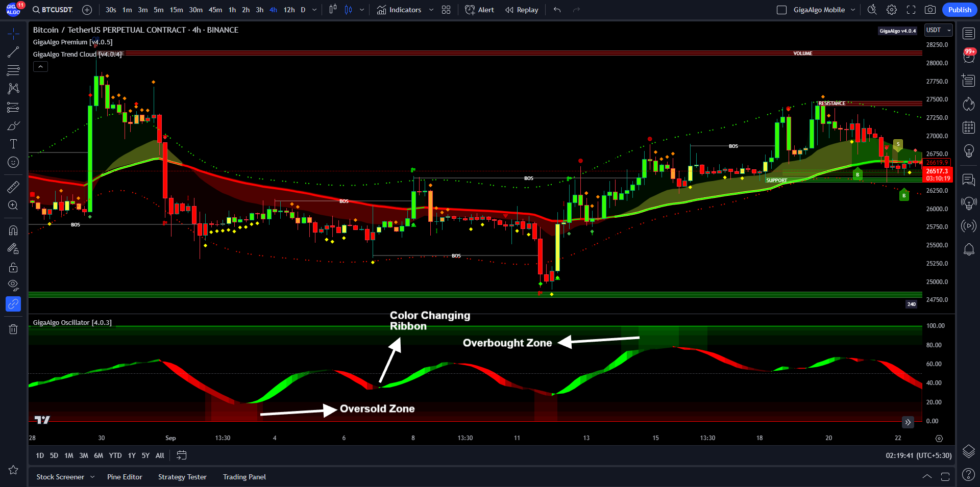
Task: Activate the zoom in tool
Action: click(x=13, y=206)
